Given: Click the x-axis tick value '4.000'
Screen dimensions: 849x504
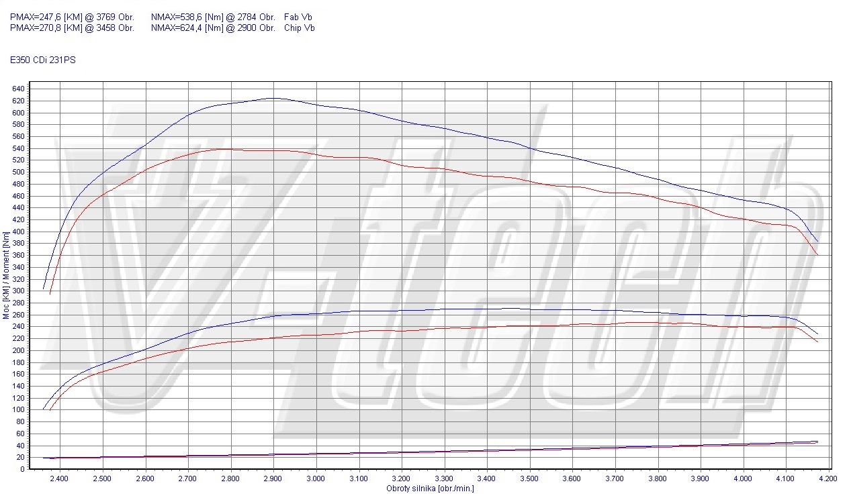Looking at the screenshot, I should click(x=743, y=479).
